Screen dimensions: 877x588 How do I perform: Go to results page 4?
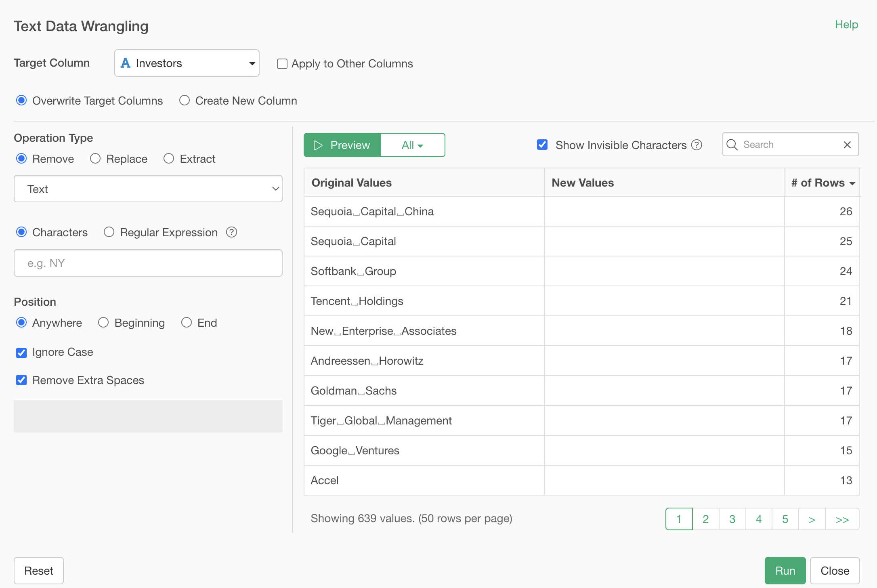[759, 519]
